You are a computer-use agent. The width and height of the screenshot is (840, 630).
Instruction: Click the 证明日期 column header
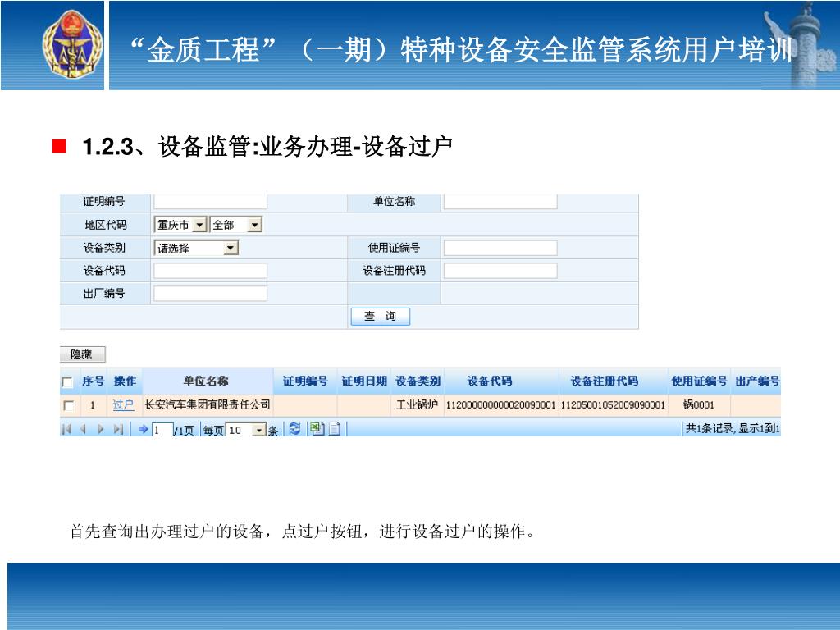364,381
